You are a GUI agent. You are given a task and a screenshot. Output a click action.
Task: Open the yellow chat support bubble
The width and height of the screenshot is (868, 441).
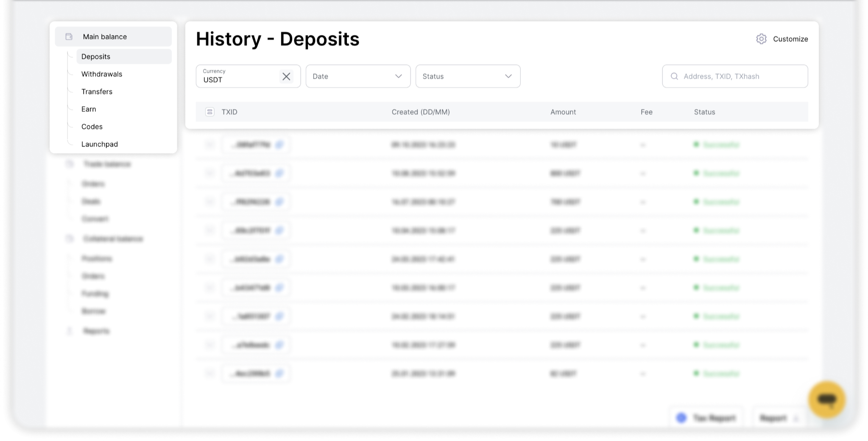click(x=827, y=399)
